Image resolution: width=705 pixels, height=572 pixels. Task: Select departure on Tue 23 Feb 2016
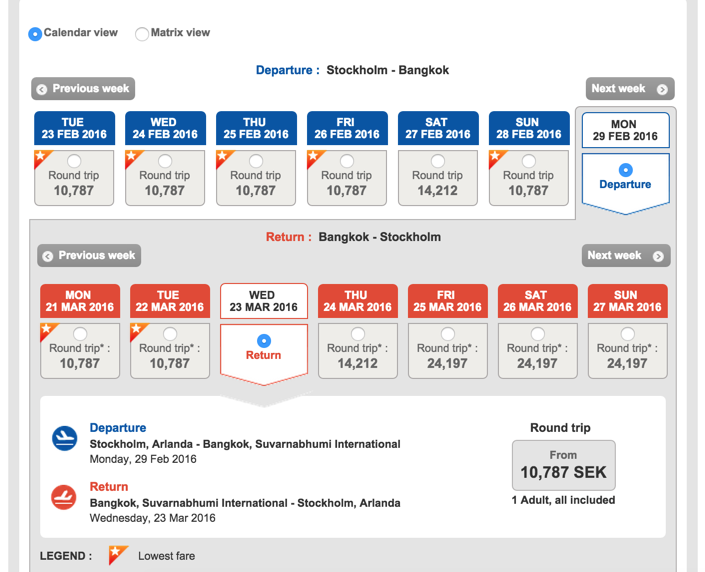pos(74,161)
